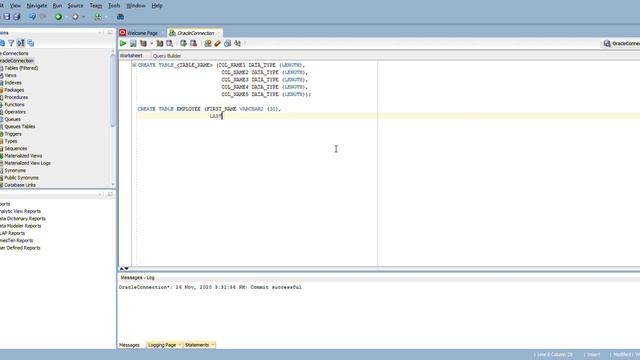
Task: Click the Run Script icon
Action: pyautogui.click(x=133, y=43)
